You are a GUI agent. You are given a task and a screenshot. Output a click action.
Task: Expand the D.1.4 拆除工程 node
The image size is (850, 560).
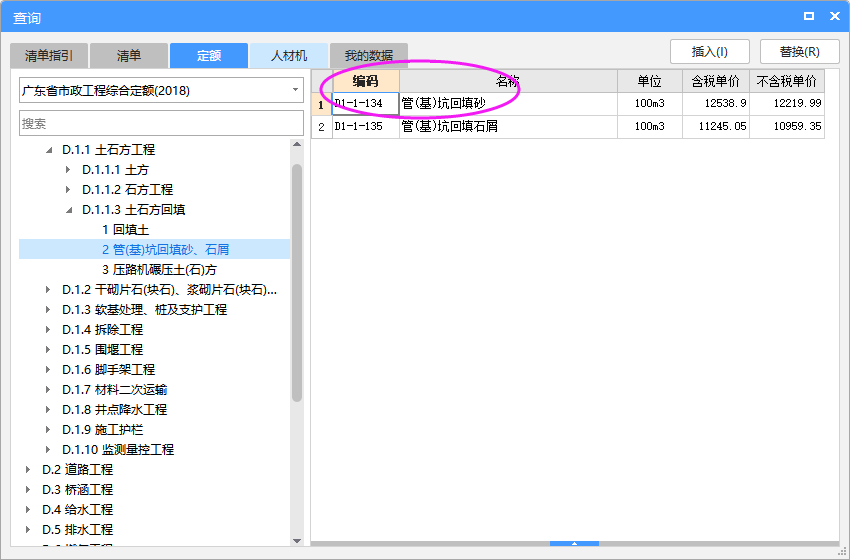[x=48, y=330]
